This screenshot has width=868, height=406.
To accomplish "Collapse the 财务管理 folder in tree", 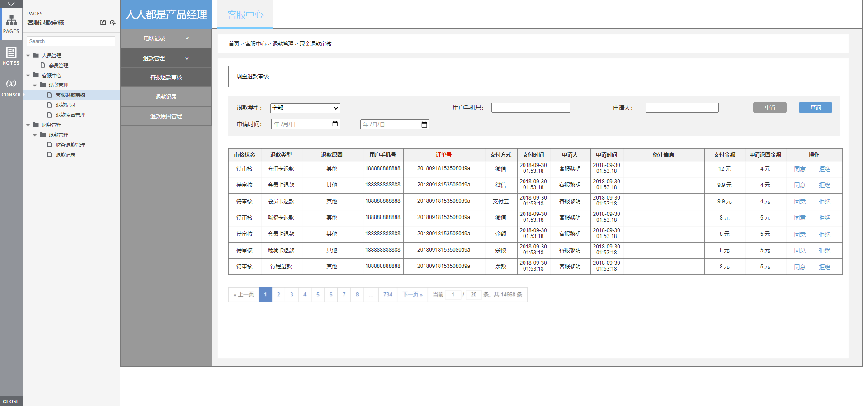I will click(28, 125).
